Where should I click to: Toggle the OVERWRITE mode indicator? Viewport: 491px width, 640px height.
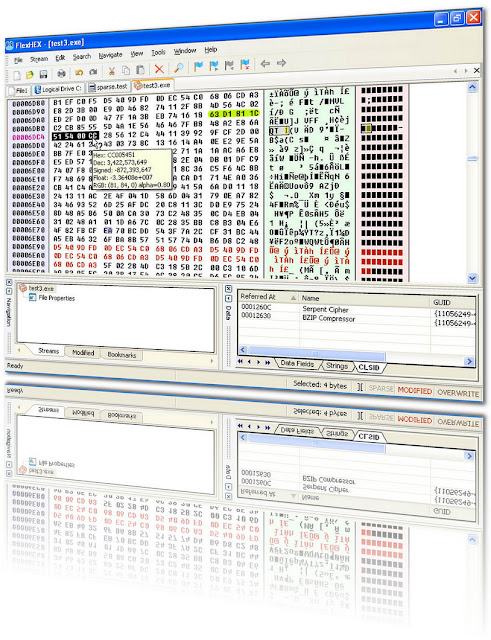click(458, 393)
